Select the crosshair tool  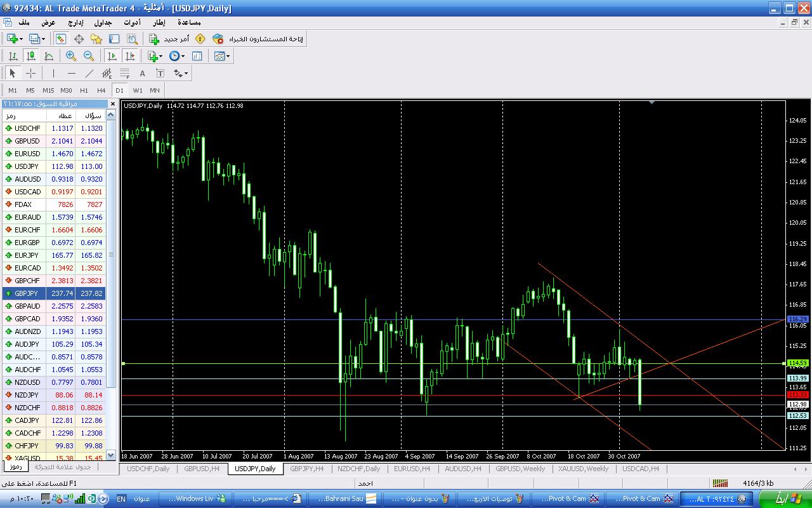coord(30,74)
